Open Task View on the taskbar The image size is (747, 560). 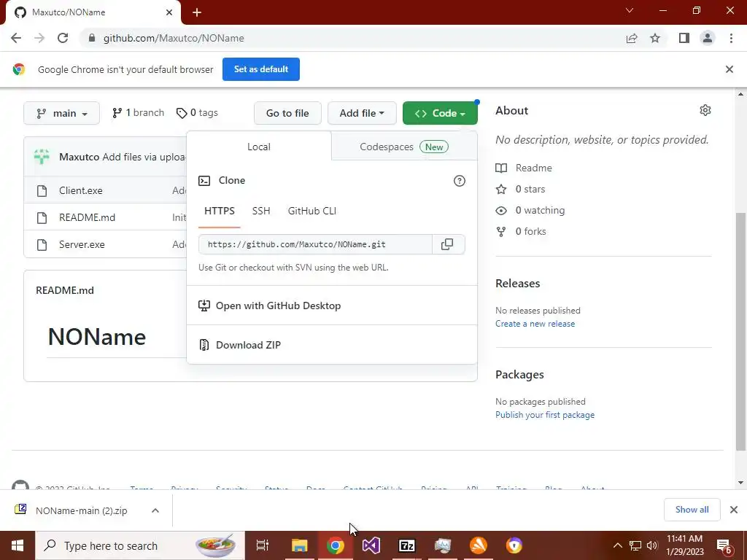tap(263, 545)
